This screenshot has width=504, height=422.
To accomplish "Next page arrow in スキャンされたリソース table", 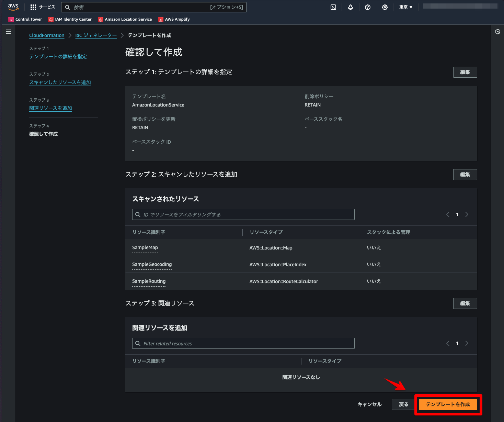I will point(467,214).
